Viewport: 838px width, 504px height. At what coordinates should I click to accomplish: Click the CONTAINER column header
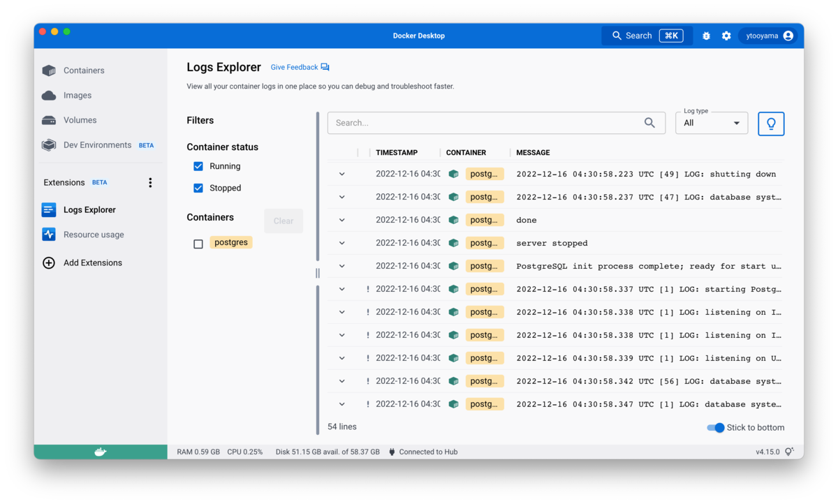[x=466, y=152]
